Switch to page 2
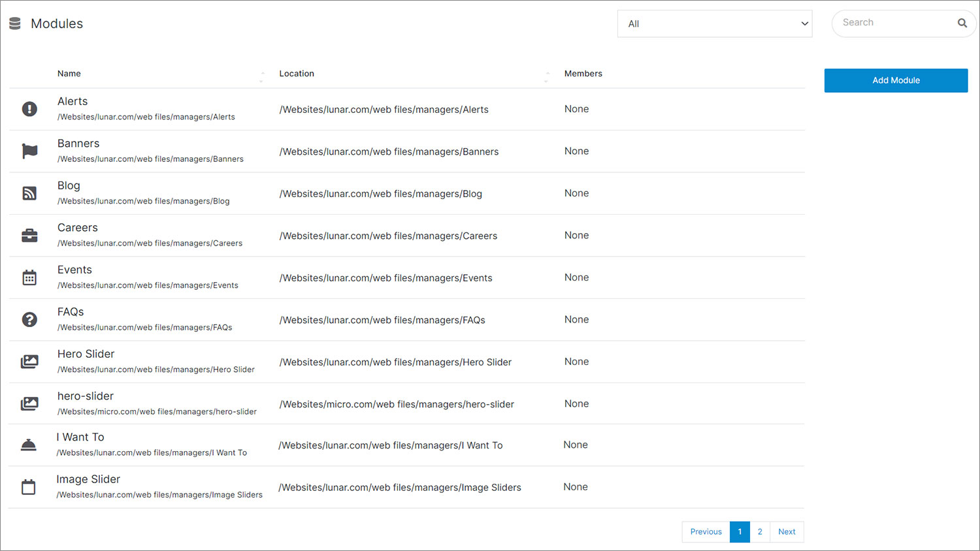 pyautogui.click(x=760, y=532)
